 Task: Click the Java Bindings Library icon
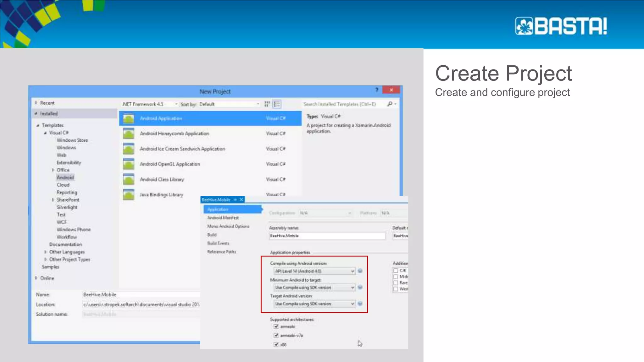(129, 195)
